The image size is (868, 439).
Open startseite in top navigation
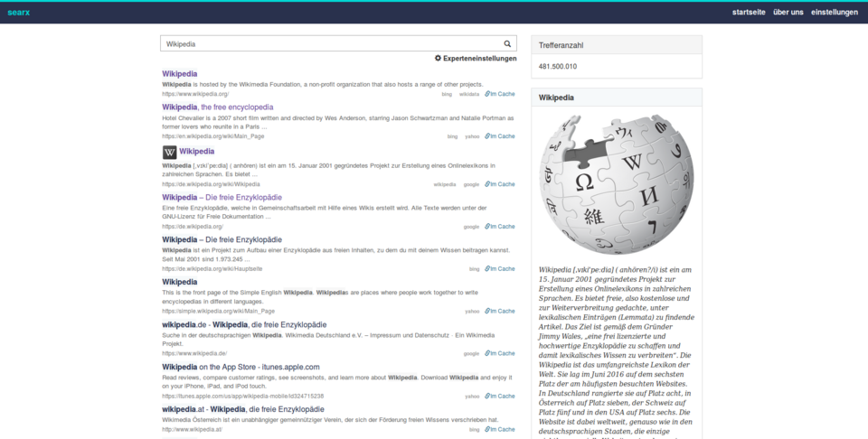[749, 12]
